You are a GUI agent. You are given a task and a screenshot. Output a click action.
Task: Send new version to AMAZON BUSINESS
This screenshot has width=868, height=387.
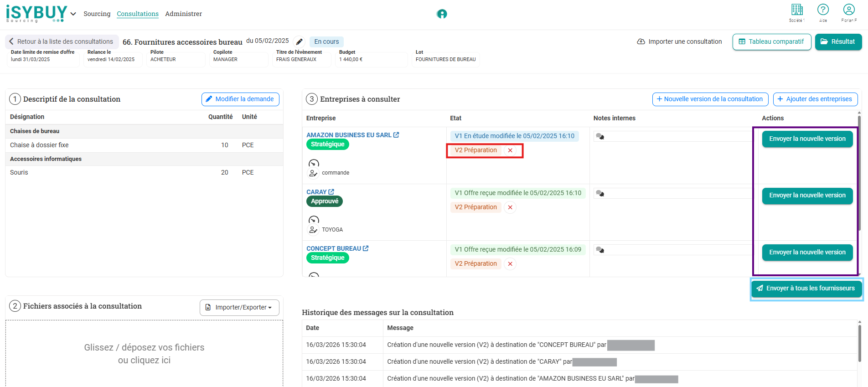[x=807, y=139]
